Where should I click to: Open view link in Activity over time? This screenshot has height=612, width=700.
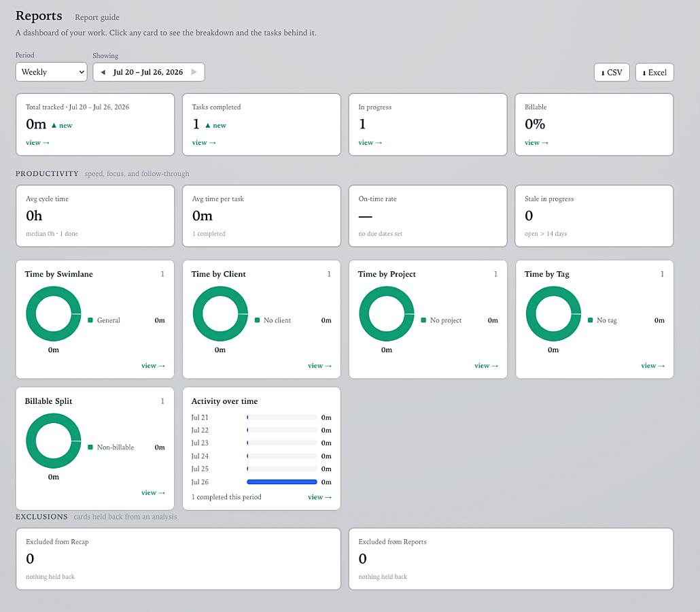(319, 497)
